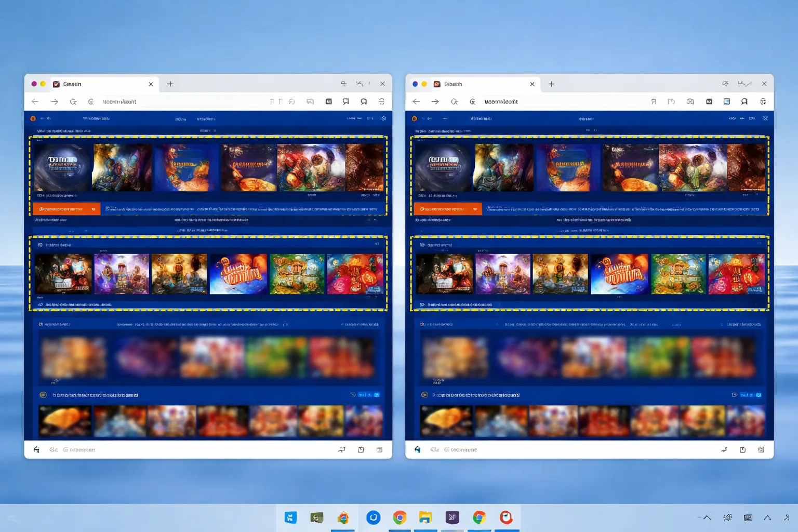Open File Explorer from the taskbar
The height and width of the screenshot is (532, 798).
(x=425, y=517)
